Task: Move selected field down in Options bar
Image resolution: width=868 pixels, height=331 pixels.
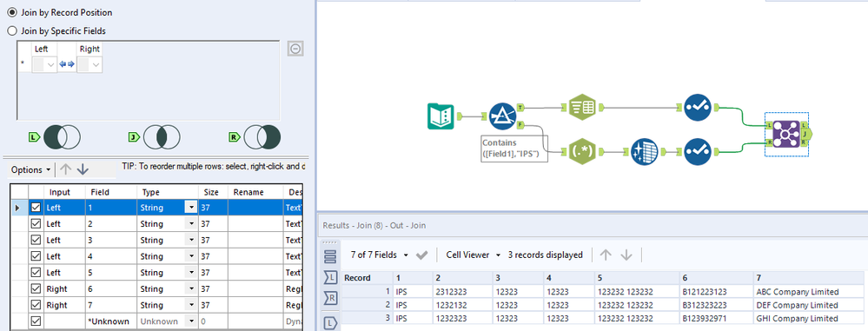Action: pos(83,169)
